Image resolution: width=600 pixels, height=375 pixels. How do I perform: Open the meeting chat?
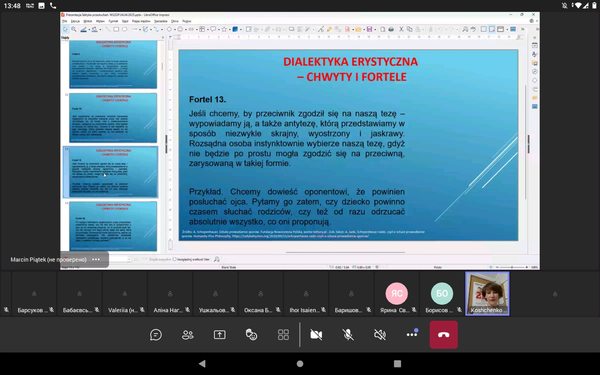[x=156, y=335]
